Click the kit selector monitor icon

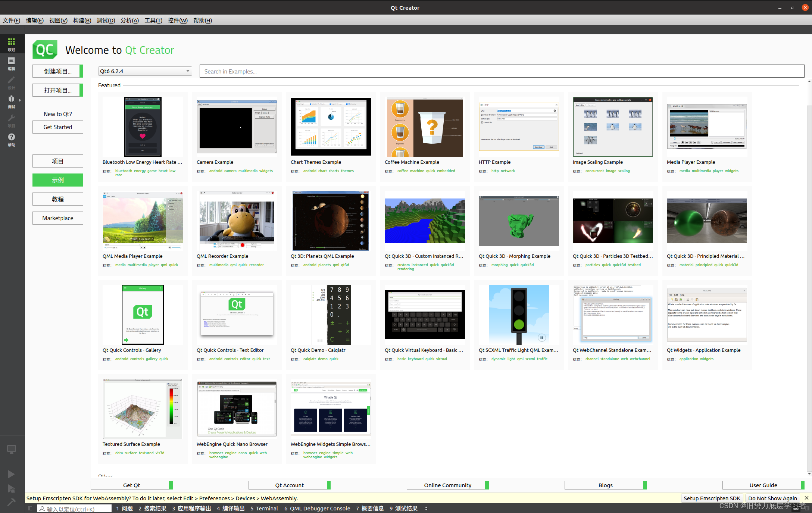point(12,450)
